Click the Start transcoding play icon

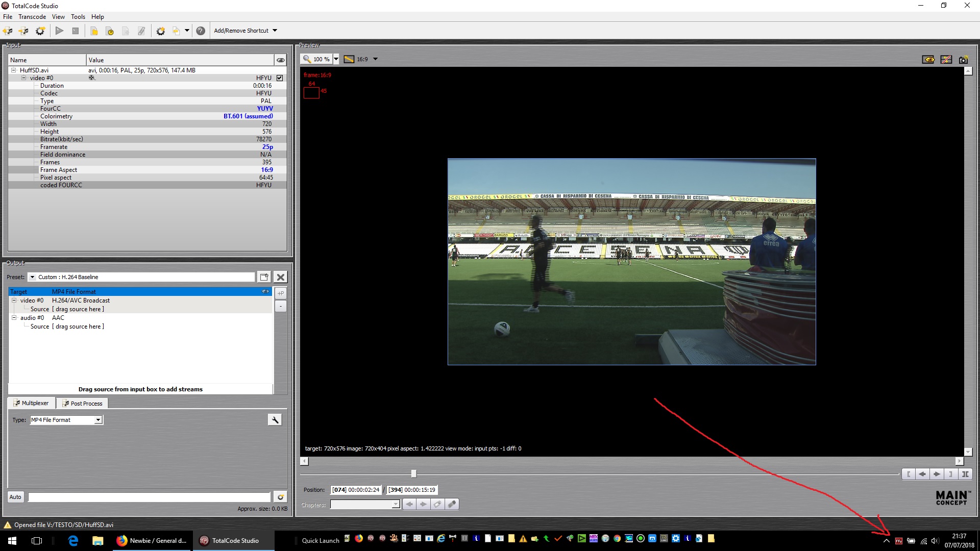(x=59, y=31)
